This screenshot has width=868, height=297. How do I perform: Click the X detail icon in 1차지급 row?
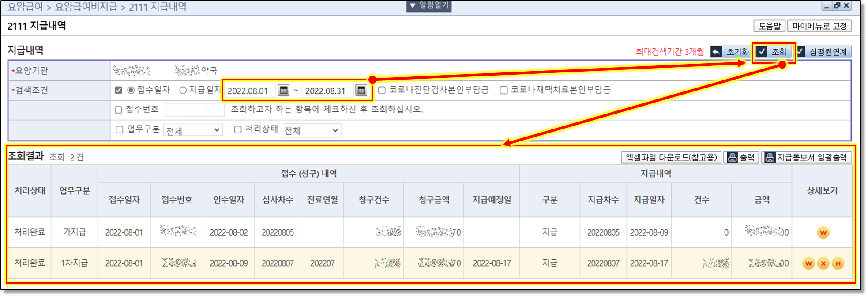[x=823, y=263]
